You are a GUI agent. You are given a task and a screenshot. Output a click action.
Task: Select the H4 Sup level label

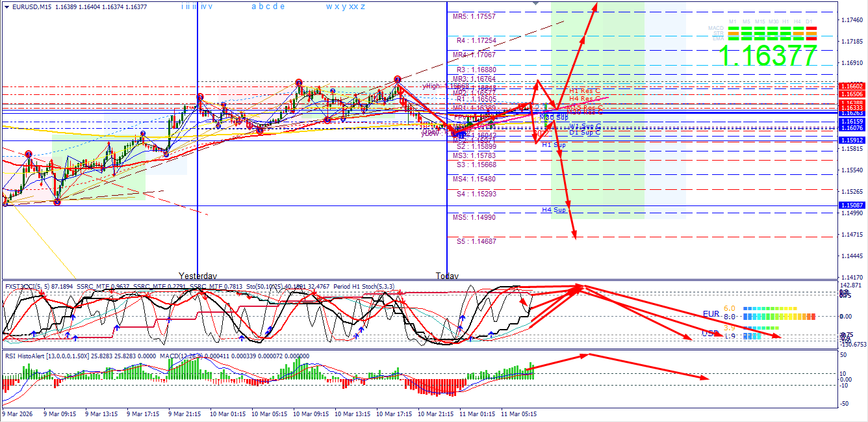554,210
